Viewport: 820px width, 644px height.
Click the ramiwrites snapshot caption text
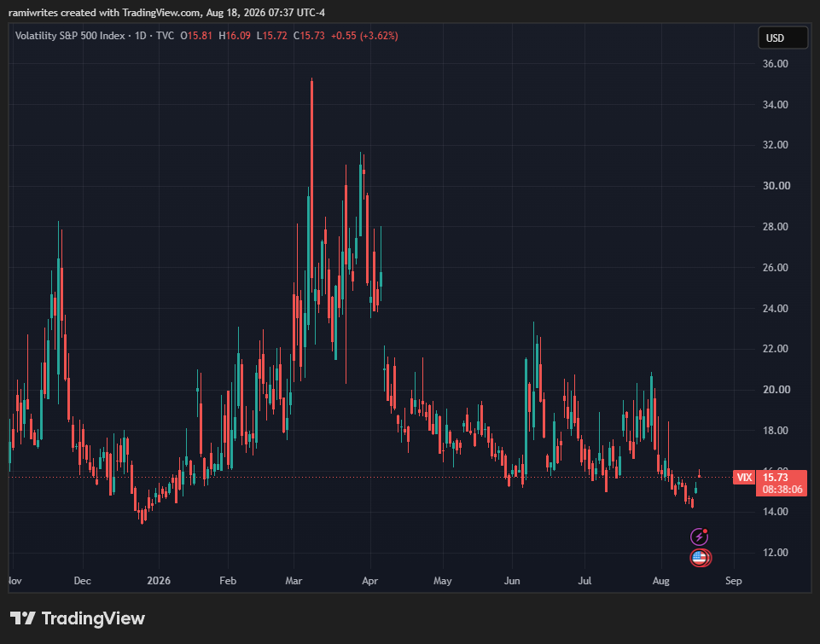pos(167,12)
